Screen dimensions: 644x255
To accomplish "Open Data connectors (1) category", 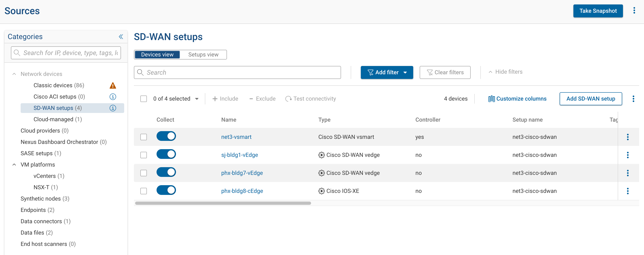I will click(46, 221).
